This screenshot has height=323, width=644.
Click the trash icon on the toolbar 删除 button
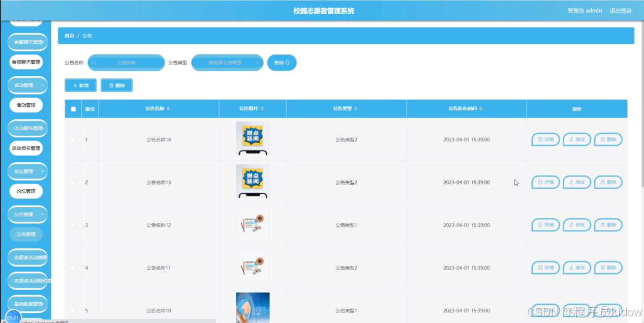coord(111,86)
